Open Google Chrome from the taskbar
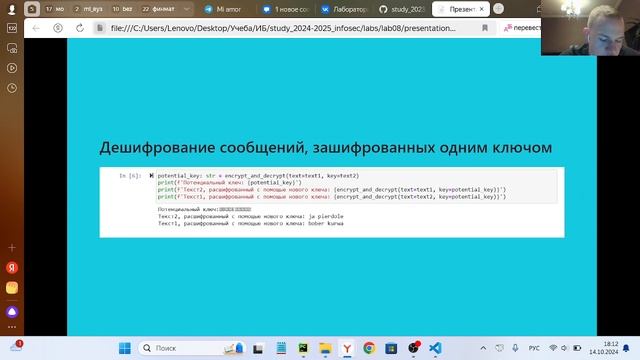The width and height of the screenshot is (640, 360). click(x=369, y=348)
